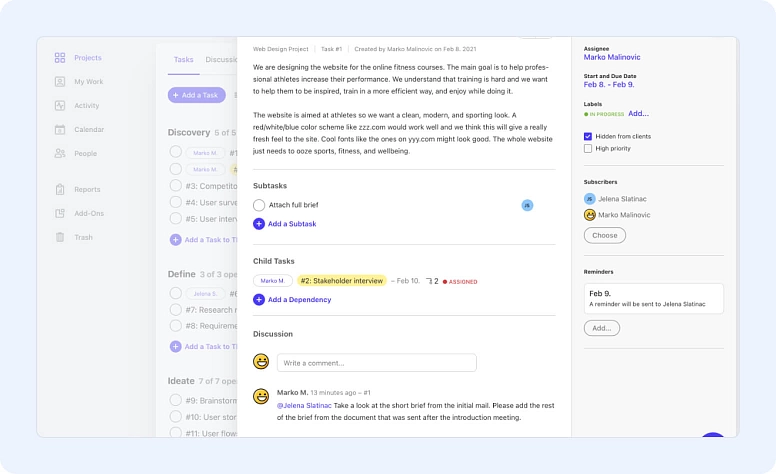This screenshot has height=474, width=776.
Task: Open the Trash icon in sidebar
Action: (60, 237)
